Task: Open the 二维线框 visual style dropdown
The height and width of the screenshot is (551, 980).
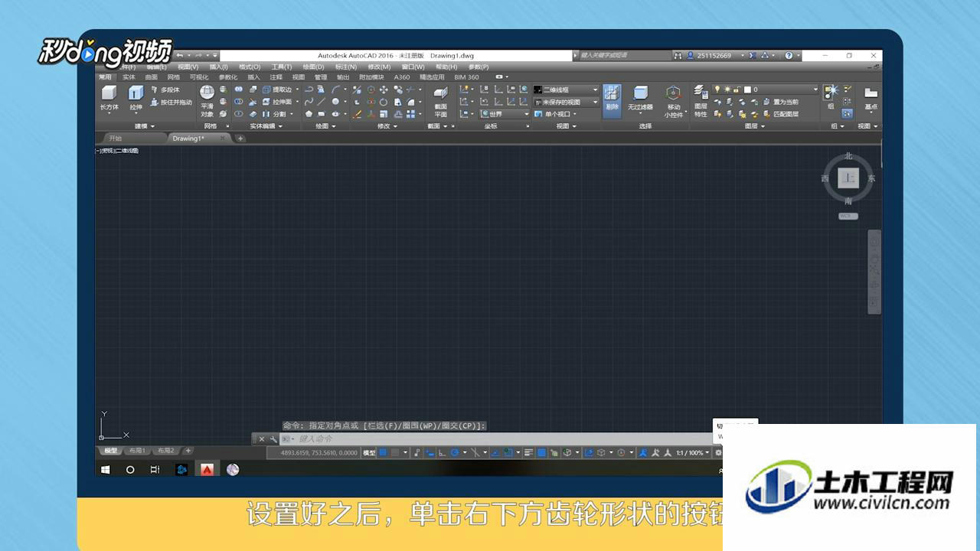Action: 566,90
